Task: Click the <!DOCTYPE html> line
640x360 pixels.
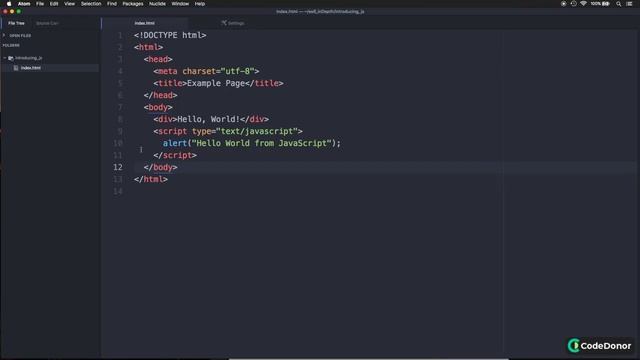Action: [x=170, y=35]
